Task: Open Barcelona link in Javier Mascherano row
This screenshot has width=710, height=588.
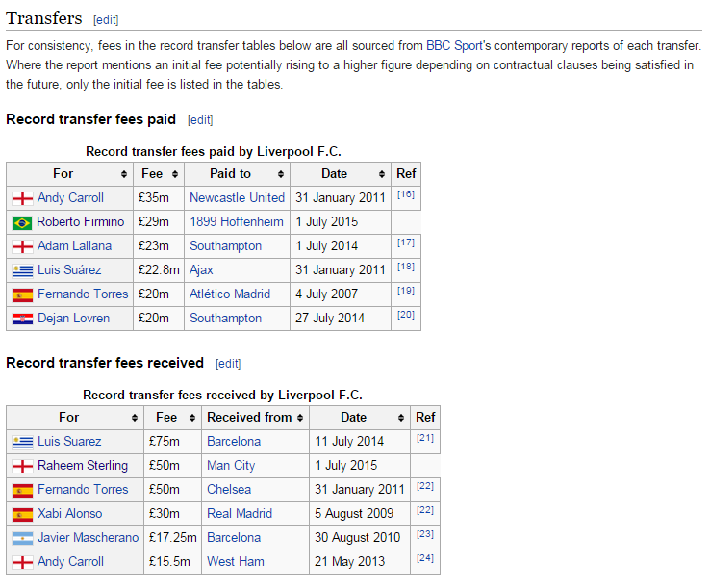Action: [x=234, y=537]
